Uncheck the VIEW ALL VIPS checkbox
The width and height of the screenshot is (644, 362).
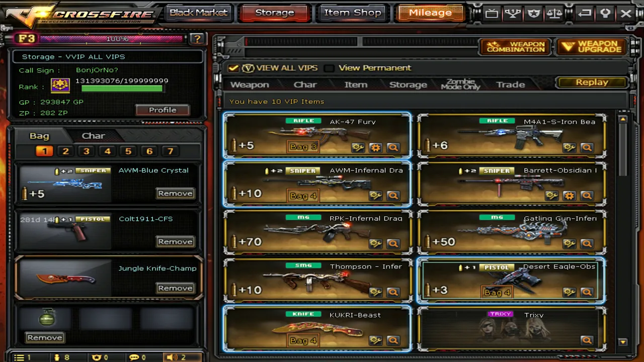pos(233,68)
